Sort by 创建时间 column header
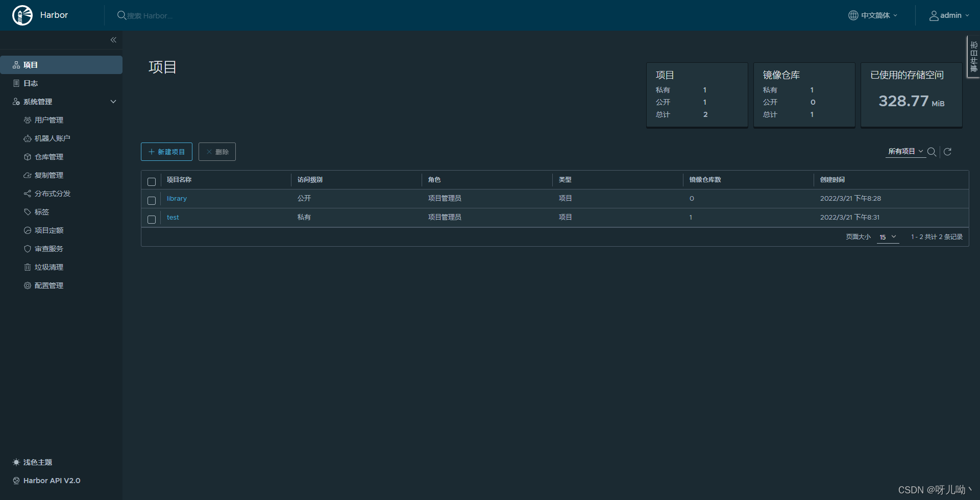Screen dimensions: 980x500 (x=832, y=180)
